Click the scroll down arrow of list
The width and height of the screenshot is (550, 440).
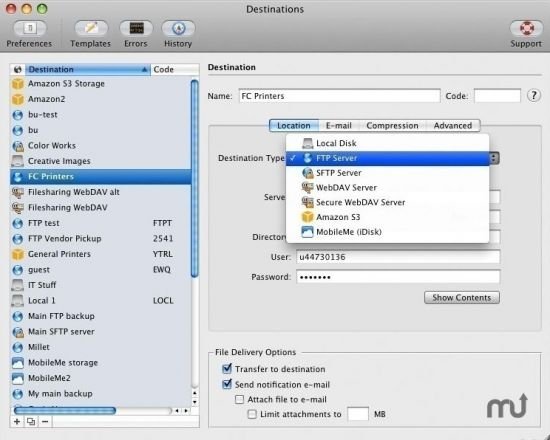[195, 402]
